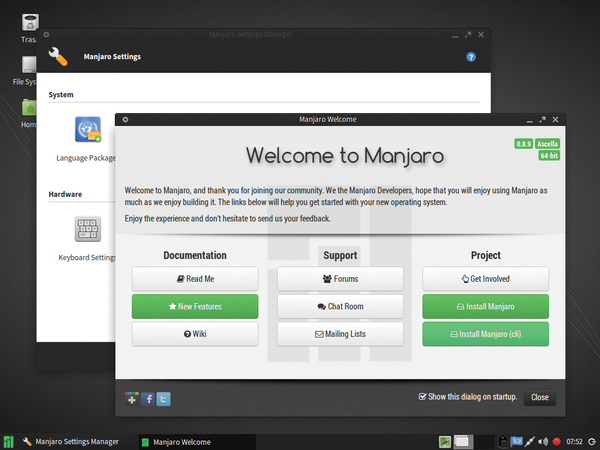The image size is (600, 450).
Task: Maximize the Manjaro Welcome window
Action: (x=543, y=120)
